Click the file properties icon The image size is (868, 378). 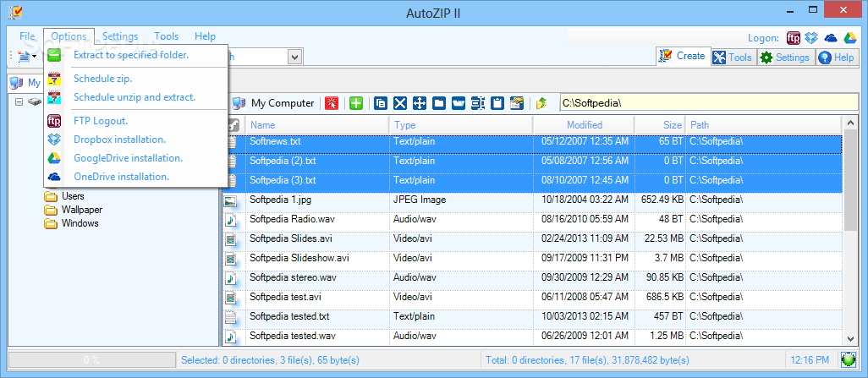pyautogui.click(x=516, y=103)
